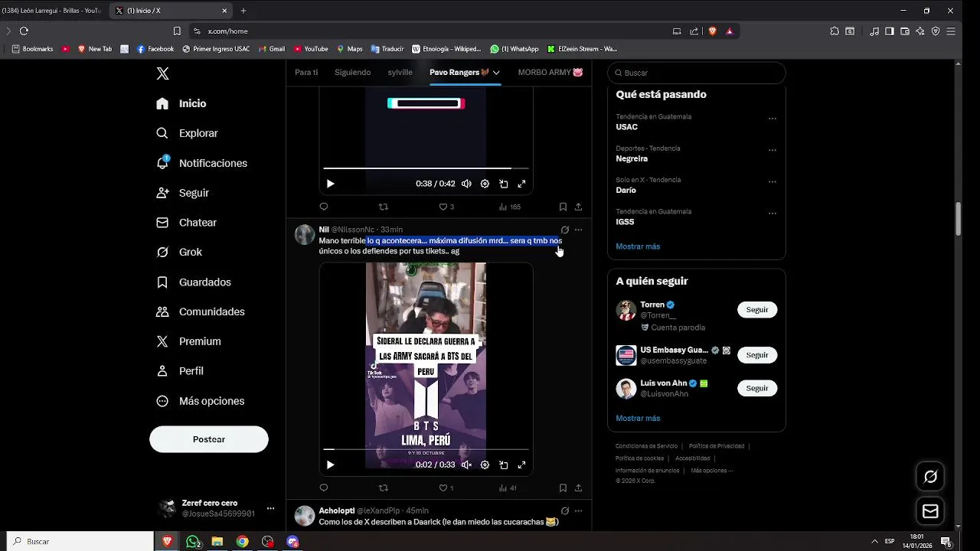Play the BTS Lima Perú video
This screenshot has height=551, width=980.
point(330,465)
